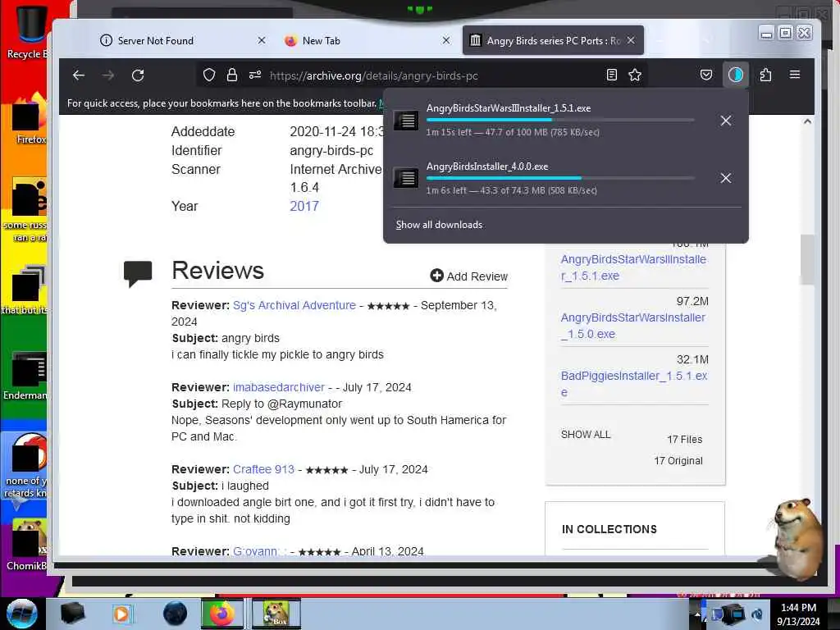Image resolution: width=840 pixels, height=630 pixels.
Task: Click the IN COLLECTIONS heading
Action: 609,529
